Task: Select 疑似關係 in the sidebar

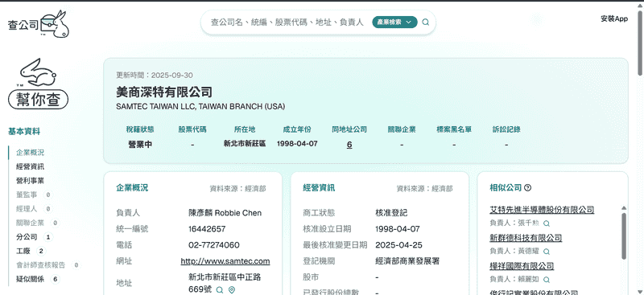Action: [31, 280]
